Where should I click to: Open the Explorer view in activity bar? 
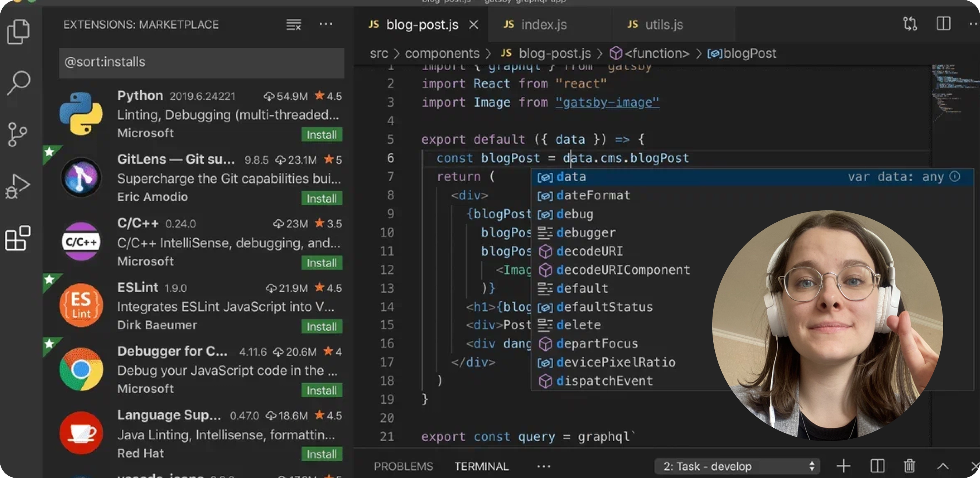[18, 31]
